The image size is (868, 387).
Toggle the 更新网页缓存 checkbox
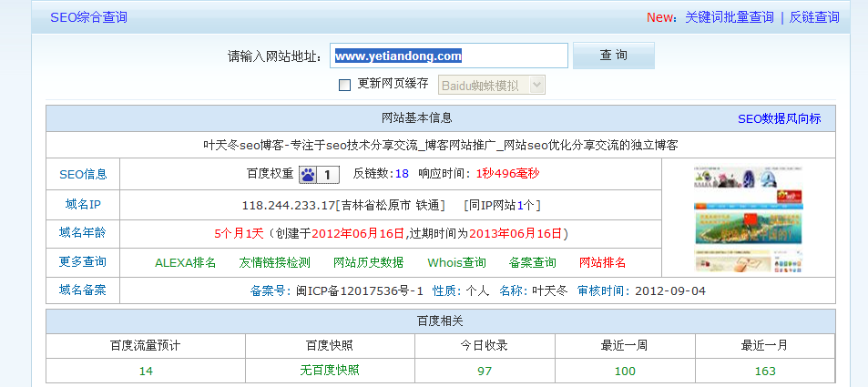pyautogui.click(x=344, y=86)
